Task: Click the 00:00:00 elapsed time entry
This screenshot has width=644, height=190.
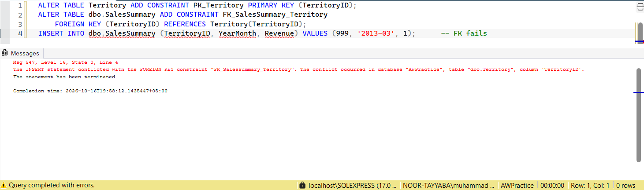Action: click(552, 186)
